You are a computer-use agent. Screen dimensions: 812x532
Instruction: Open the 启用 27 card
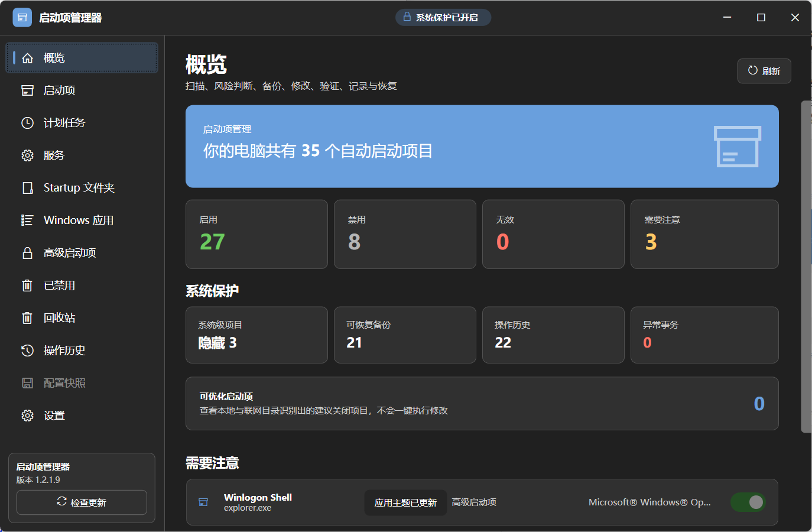256,234
